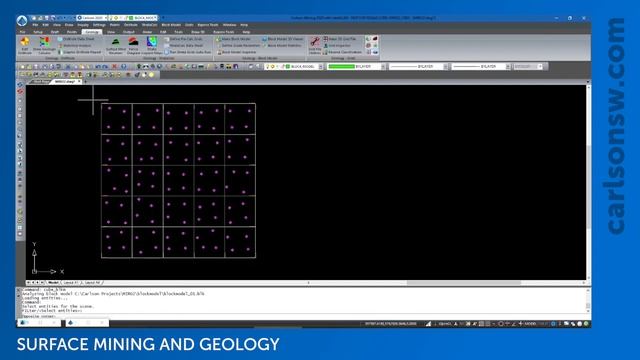Open Define Grade Parameters
The image size is (640, 360).
point(238,45)
